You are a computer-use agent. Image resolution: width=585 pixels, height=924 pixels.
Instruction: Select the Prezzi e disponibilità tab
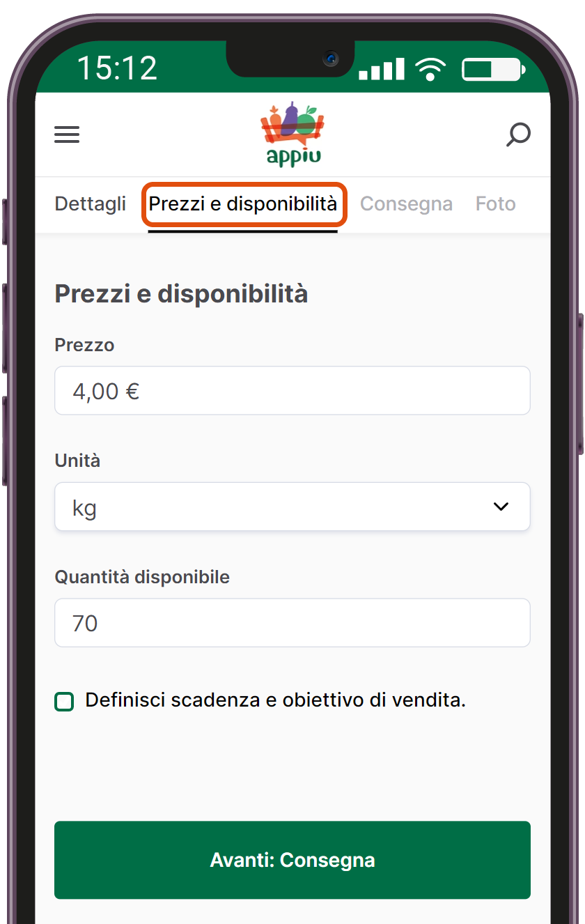pos(243,204)
